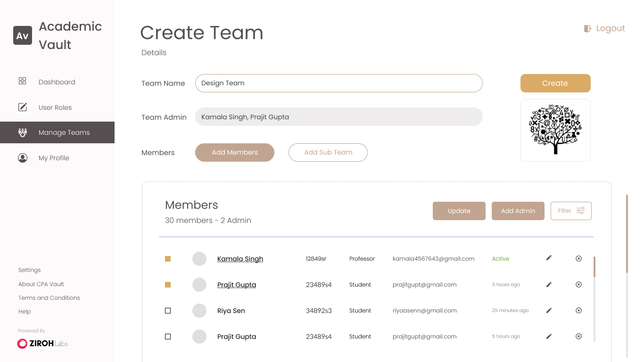Check the Riya Sen checkbox

168,311
